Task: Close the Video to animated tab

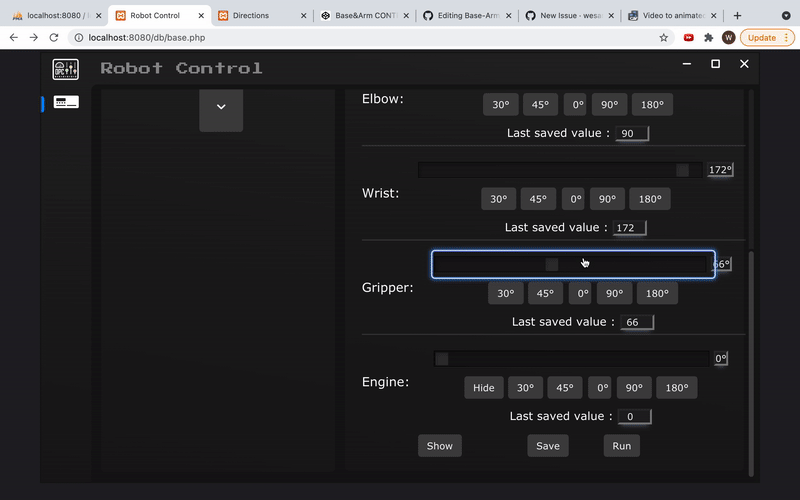Action: tap(714, 15)
